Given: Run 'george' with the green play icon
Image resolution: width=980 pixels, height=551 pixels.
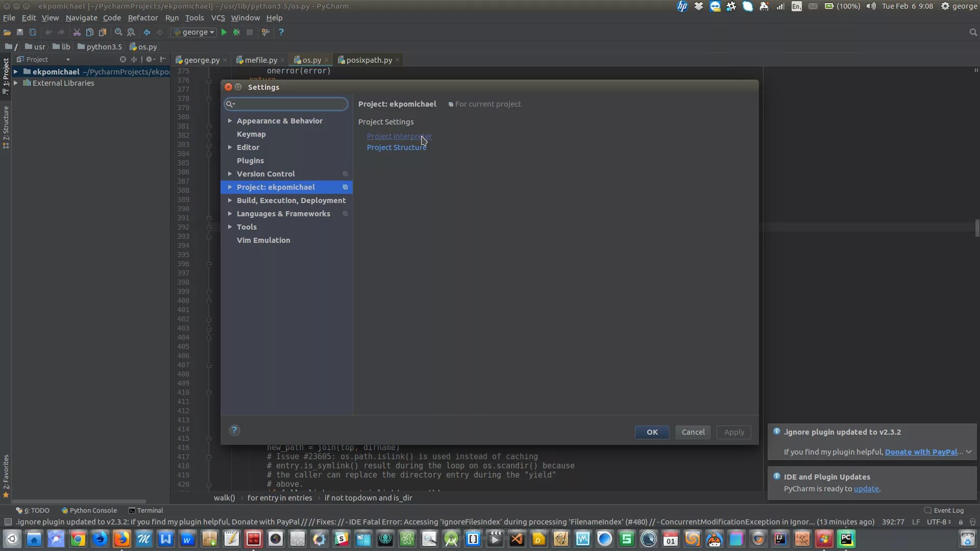Looking at the screenshot, I should (224, 32).
